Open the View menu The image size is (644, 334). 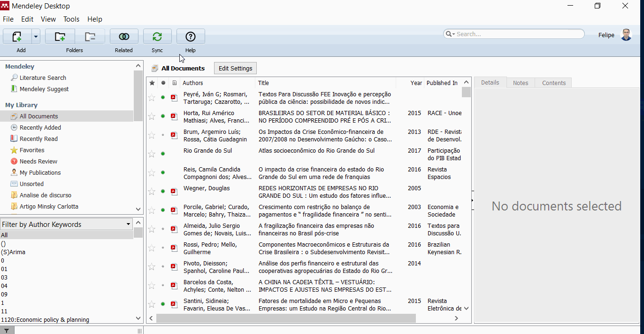pyautogui.click(x=48, y=19)
